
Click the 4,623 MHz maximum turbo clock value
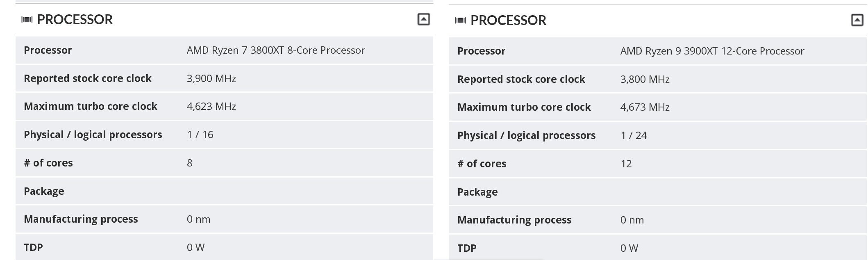click(x=211, y=107)
